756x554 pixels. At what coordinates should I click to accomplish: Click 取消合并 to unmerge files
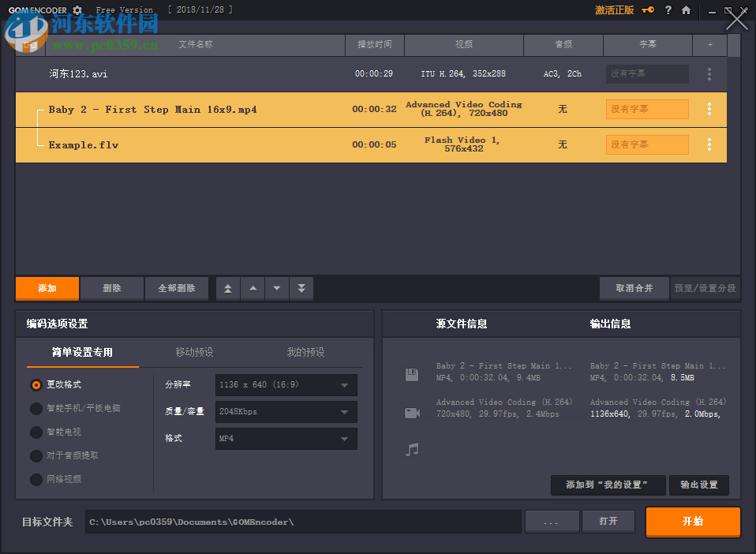coord(634,288)
